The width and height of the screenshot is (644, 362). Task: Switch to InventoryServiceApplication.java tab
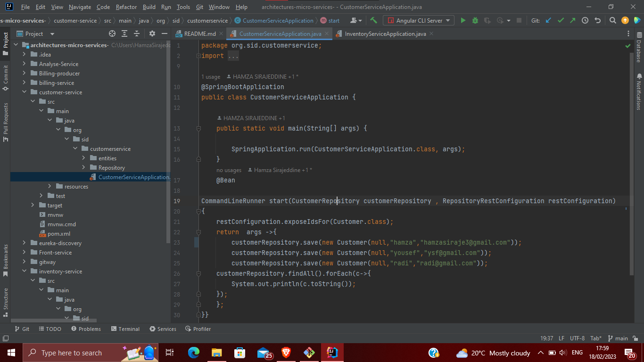coord(385,34)
